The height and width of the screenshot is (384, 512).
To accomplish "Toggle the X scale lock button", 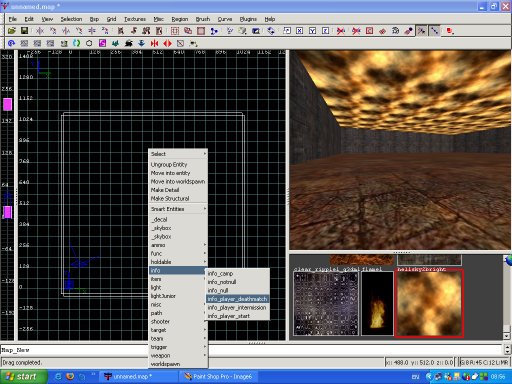I will click(x=300, y=31).
